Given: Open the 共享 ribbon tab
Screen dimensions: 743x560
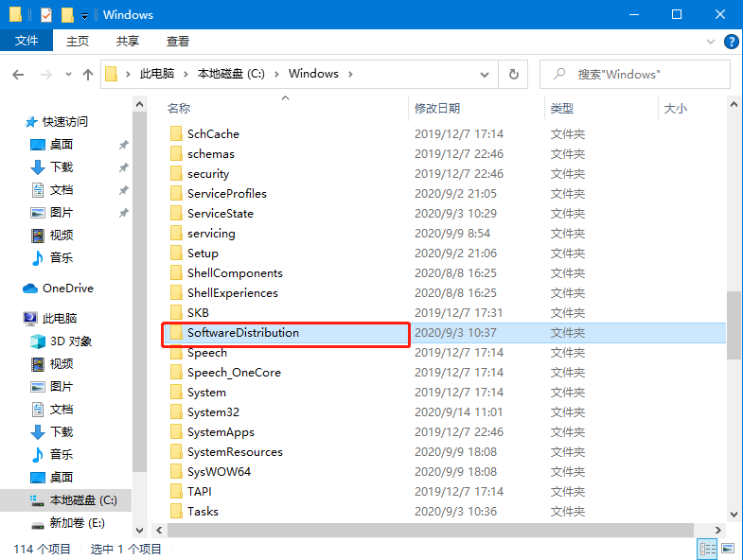Looking at the screenshot, I should tap(128, 42).
